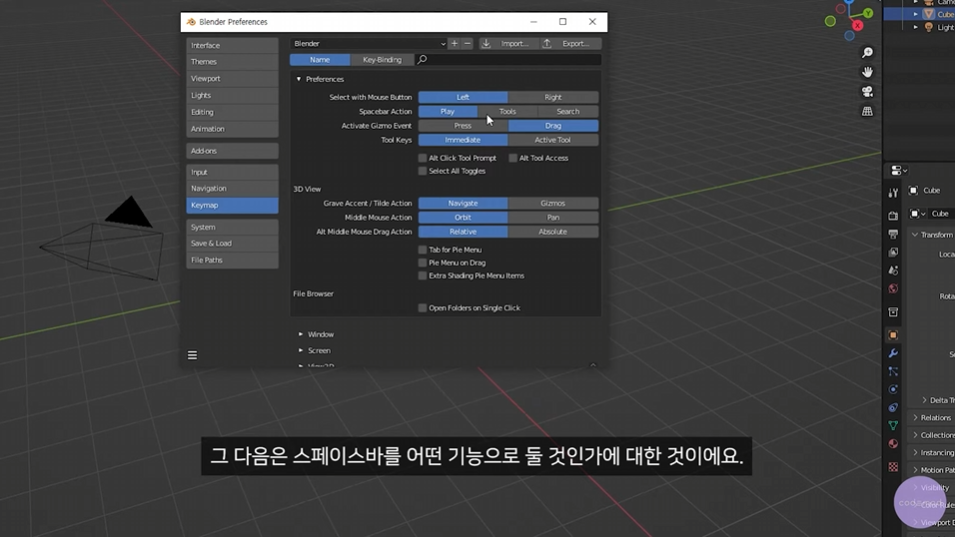Toggle the camera view icon
The height and width of the screenshot is (537, 955).
[x=867, y=92]
